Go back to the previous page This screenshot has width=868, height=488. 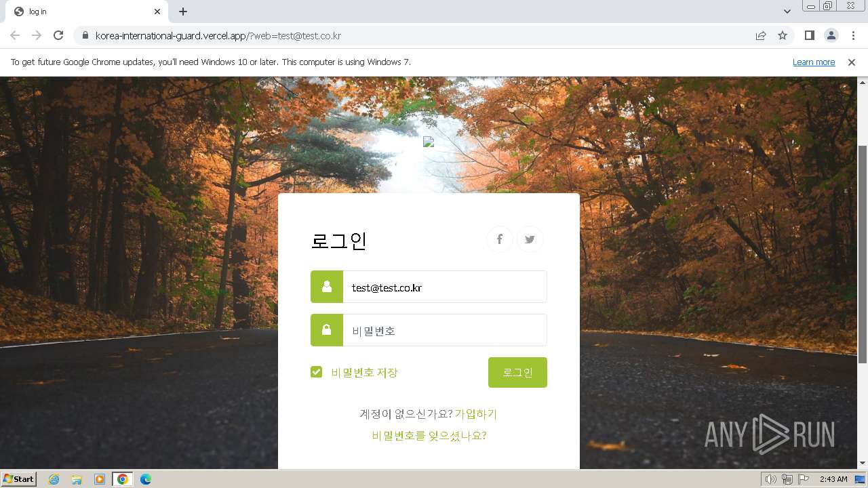[15, 35]
